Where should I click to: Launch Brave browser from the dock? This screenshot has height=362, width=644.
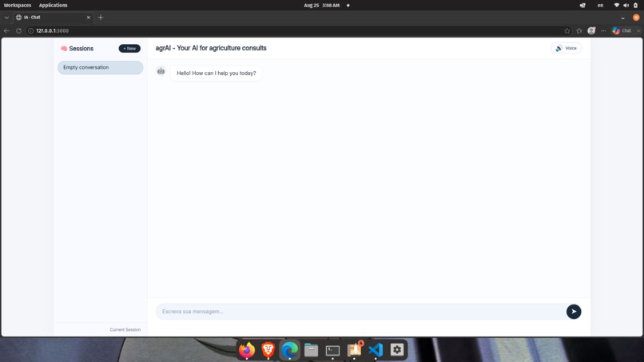point(268,350)
